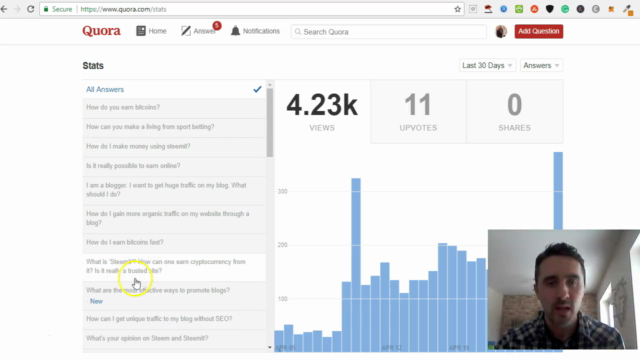Click the red-orange round extension icon

pyautogui.click(x=534, y=9)
